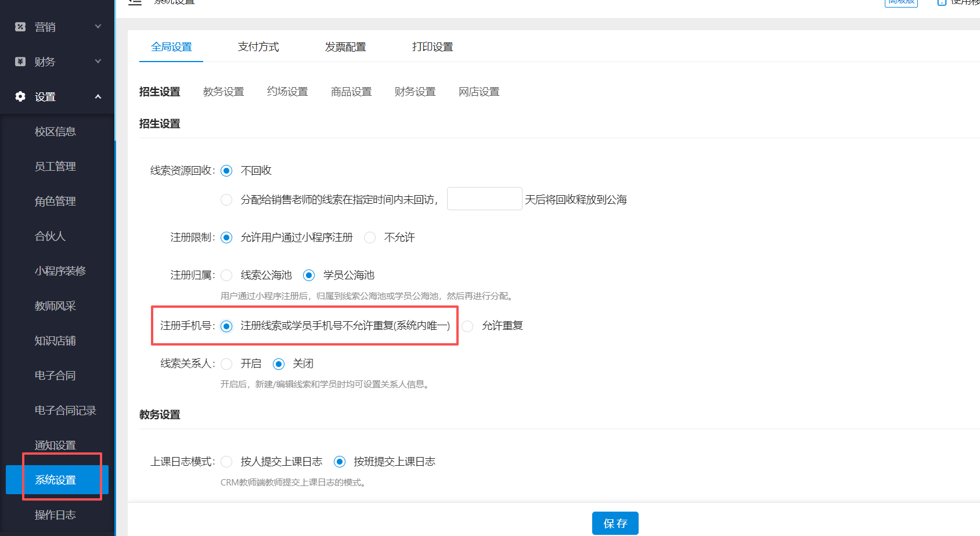Select the 不回收 radio for 线索资源回收
The height and width of the screenshot is (536, 980).
coord(226,170)
